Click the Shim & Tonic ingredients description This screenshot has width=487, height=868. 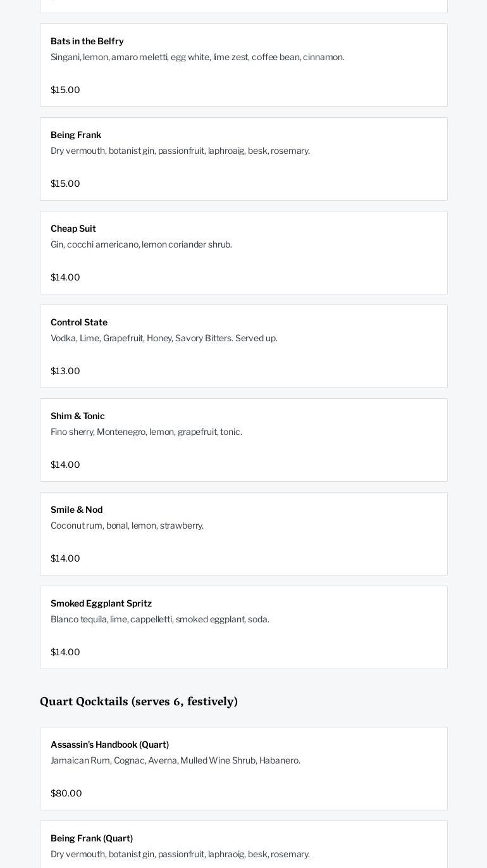point(146,432)
